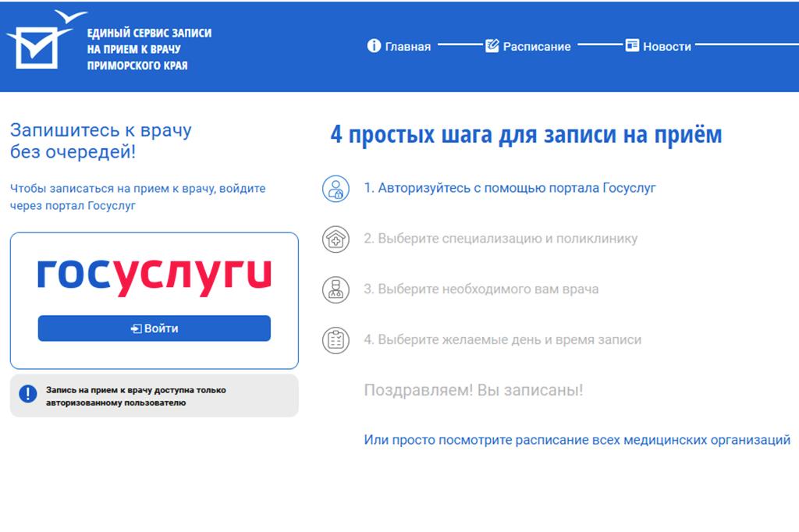Select step 3 text about choosing a doctor
Image resolution: width=799 pixels, height=532 pixels.
point(481,289)
